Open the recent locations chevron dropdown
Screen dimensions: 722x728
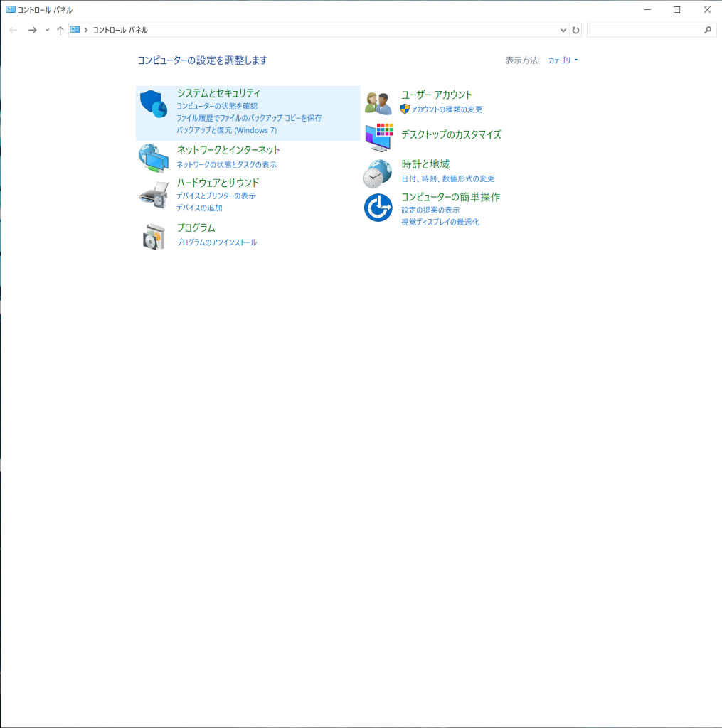click(47, 30)
